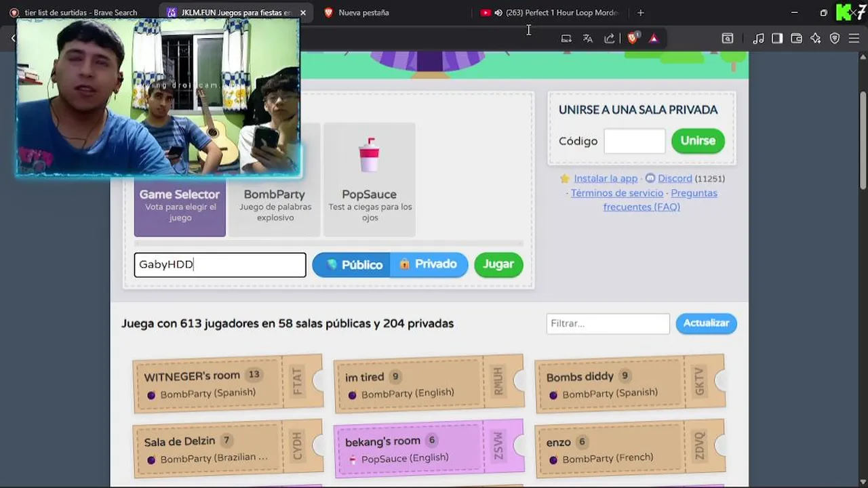868x488 pixels.
Task: Click UNIRSE A UNA SALA PRIVADA heading
Action: (638, 110)
